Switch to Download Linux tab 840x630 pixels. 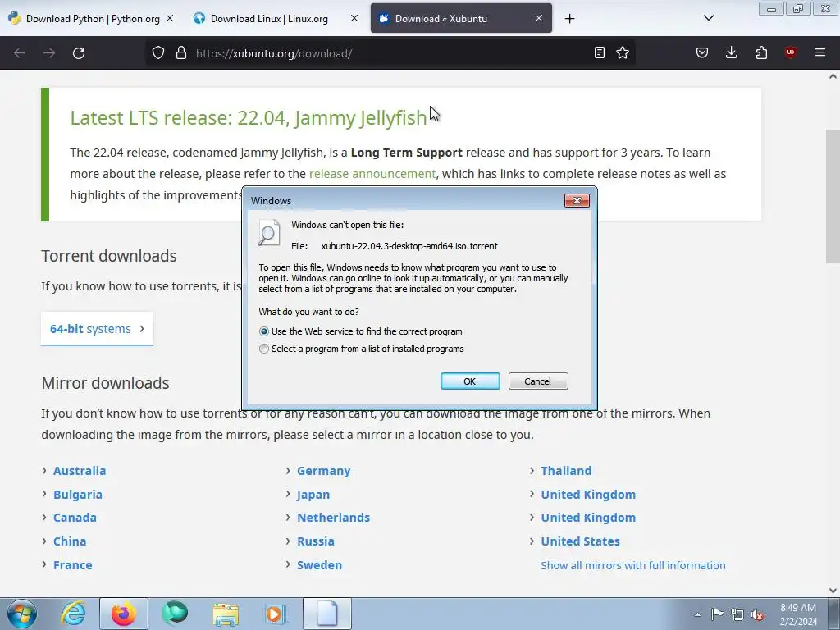point(269,18)
